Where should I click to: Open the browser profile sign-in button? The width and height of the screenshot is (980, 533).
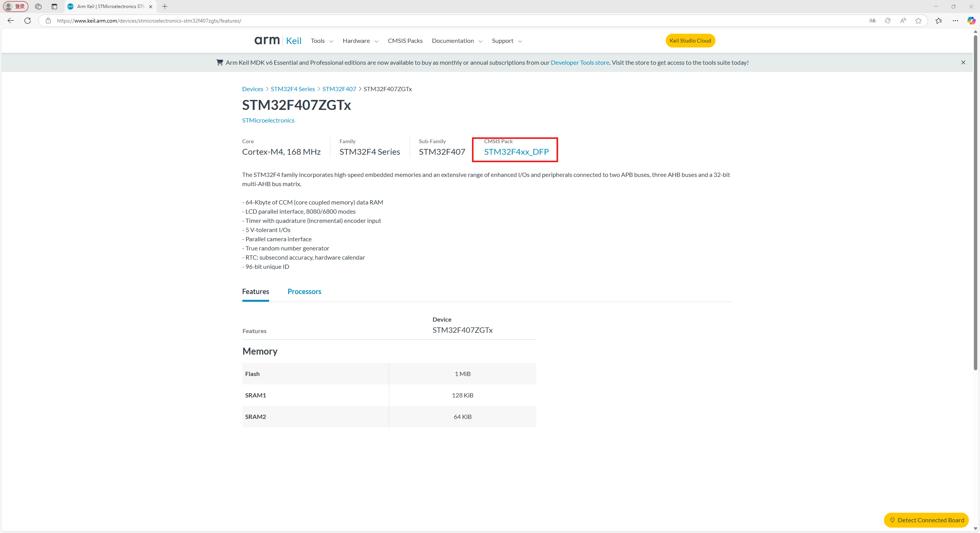click(x=16, y=7)
